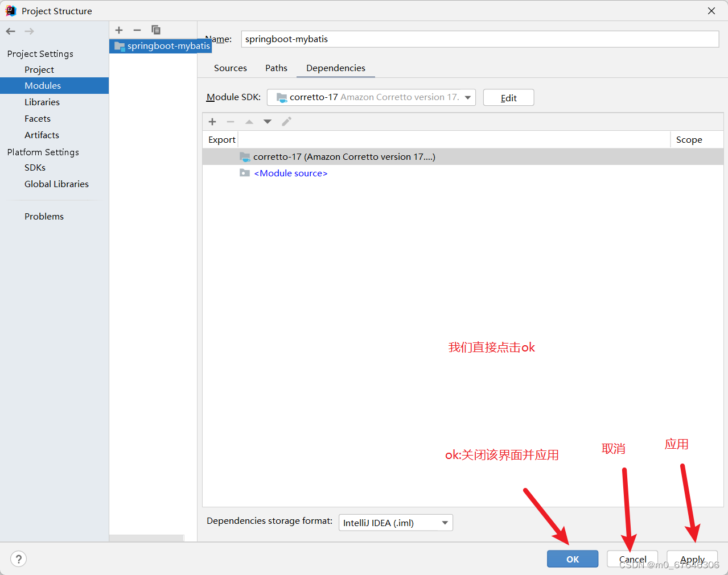
Task: Move dependency down arrow icon
Action: point(268,122)
